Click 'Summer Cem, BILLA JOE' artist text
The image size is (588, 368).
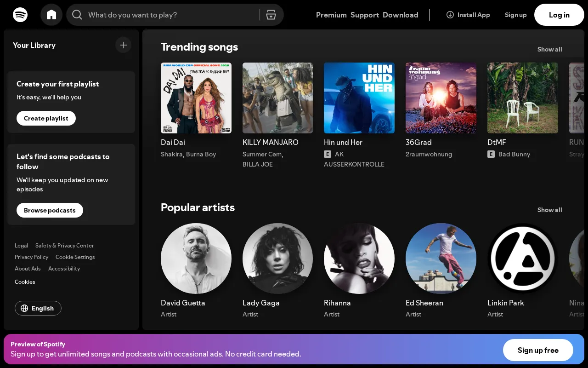point(263,159)
